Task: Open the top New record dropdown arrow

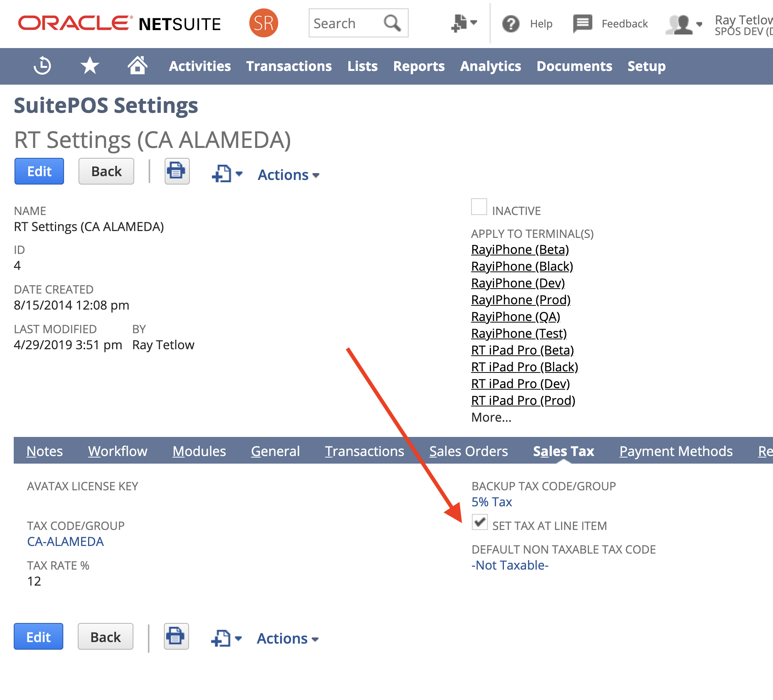Action: point(239,174)
